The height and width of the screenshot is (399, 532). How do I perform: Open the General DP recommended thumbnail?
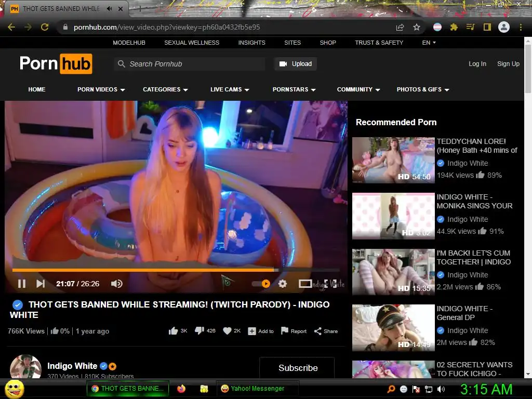tap(393, 327)
